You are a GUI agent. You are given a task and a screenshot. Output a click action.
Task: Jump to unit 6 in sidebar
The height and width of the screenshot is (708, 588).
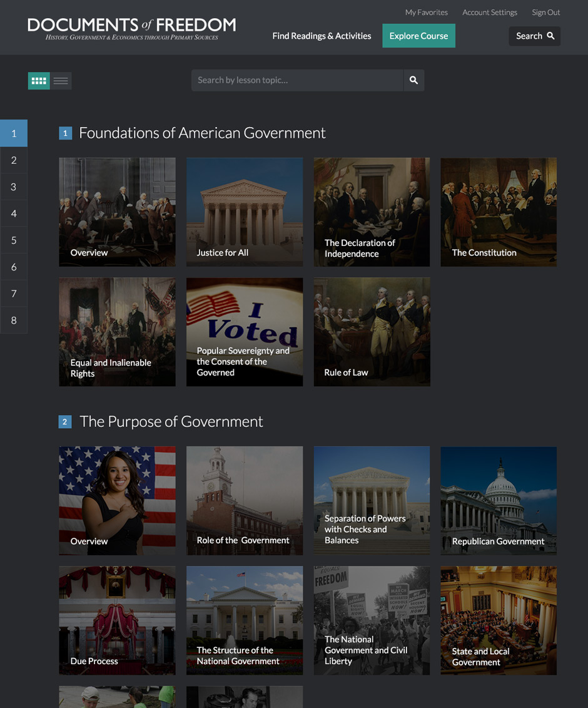(x=14, y=267)
